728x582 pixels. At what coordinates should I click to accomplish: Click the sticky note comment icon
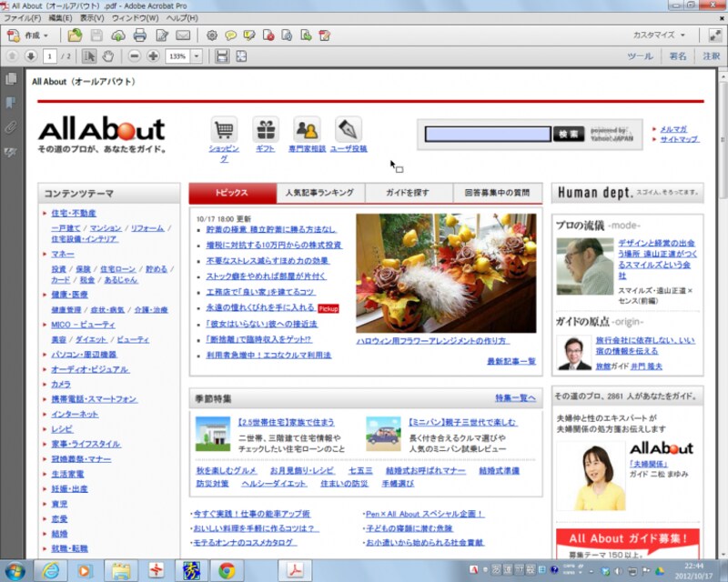pos(232,35)
